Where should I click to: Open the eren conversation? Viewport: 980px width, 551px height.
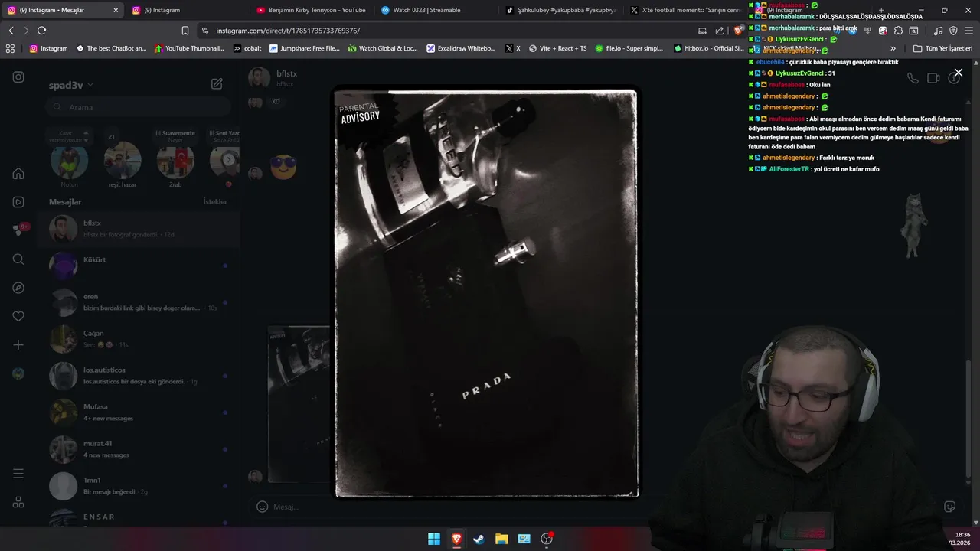point(139,302)
